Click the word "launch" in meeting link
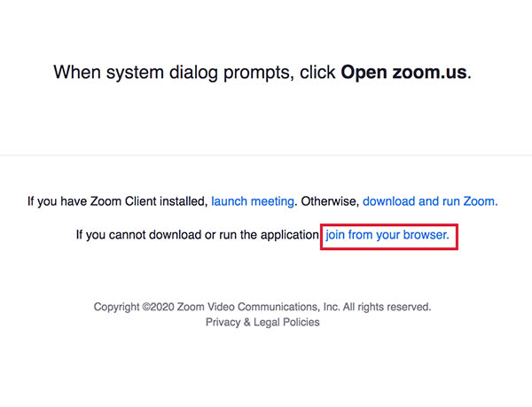 click(230, 201)
